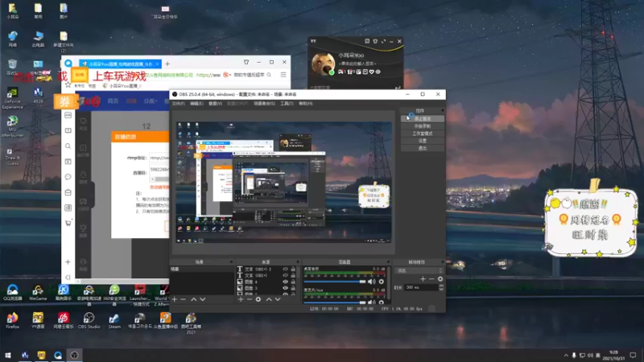The width and height of the screenshot is (644, 362).
Task: Remove scene transition with minus icon
Action: pyautogui.click(x=431, y=279)
